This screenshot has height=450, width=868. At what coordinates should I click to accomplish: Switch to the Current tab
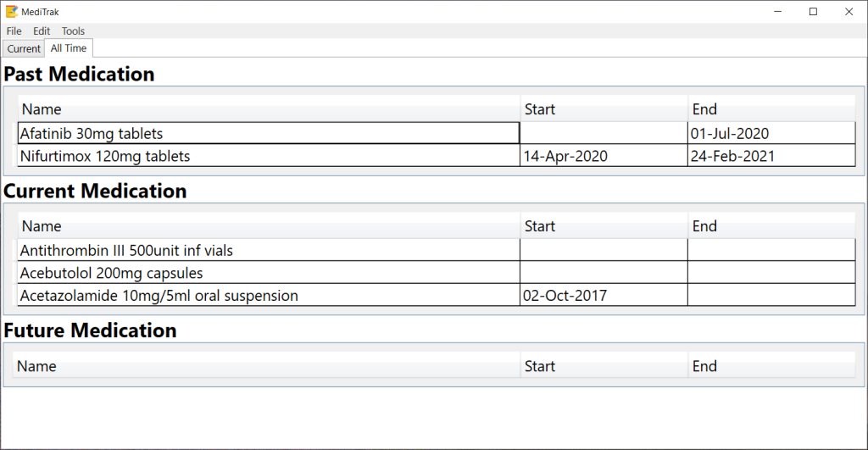tap(24, 48)
